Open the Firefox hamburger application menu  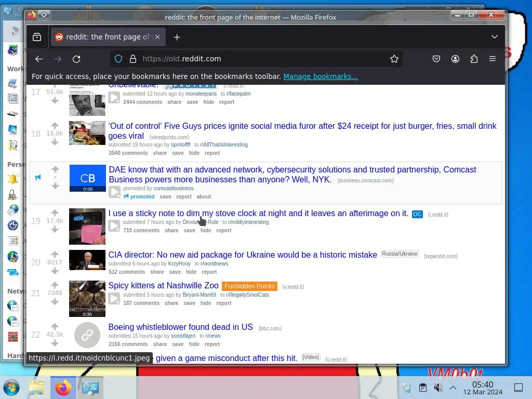[x=493, y=59]
